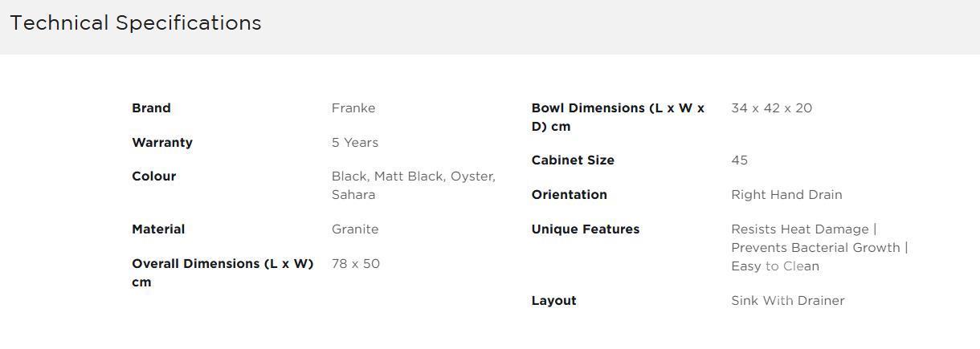
Task: Select the Overall Dimensions label
Action: [x=223, y=273]
